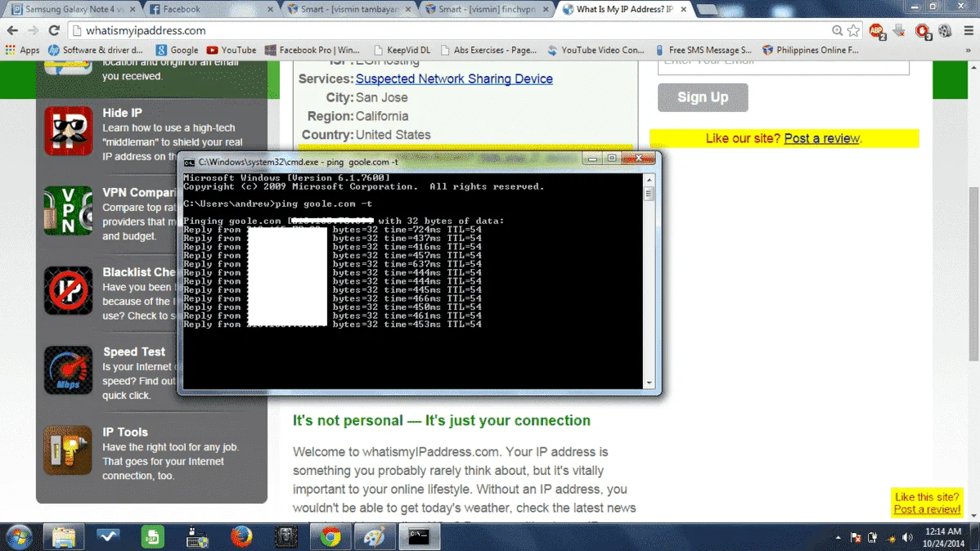Click the cmd window scrollbar up arrow
980x551 pixels.
649,180
